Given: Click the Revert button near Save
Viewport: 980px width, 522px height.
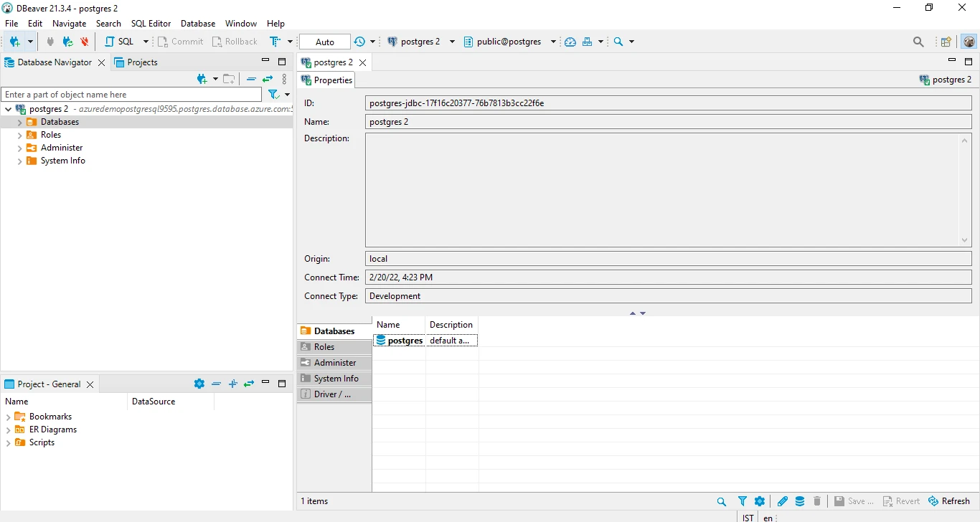Looking at the screenshot, I should (x=902, y=500).
